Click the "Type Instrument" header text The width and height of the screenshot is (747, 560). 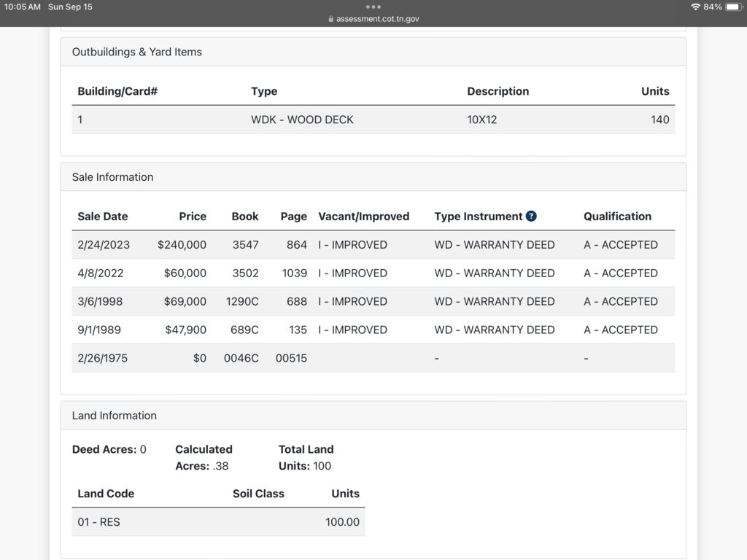479,217
